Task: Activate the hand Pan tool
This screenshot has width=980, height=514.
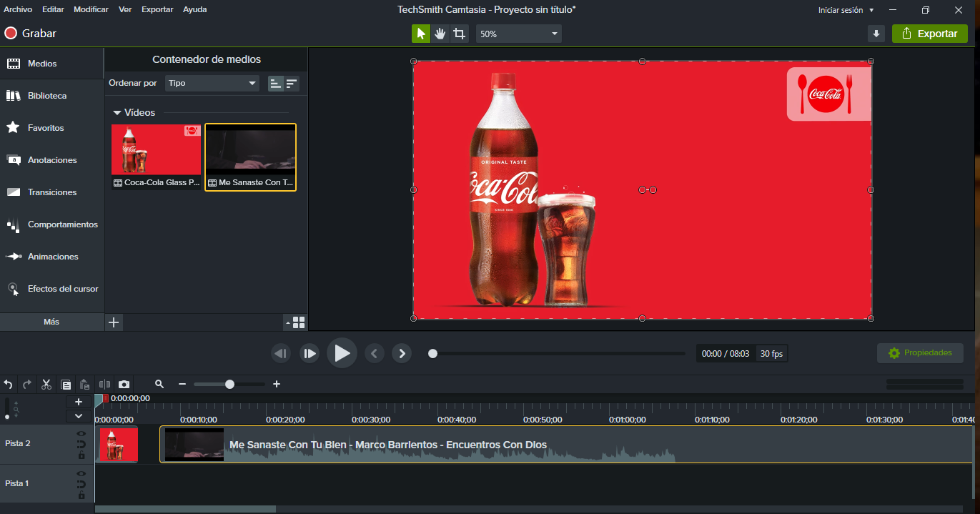Action: click(x=440, y=34)
